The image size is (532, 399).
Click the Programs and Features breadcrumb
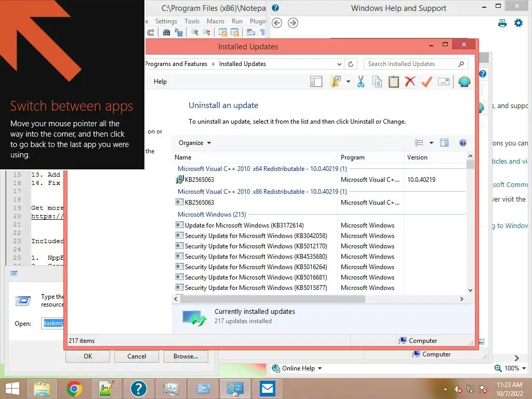tap(176, 64)
